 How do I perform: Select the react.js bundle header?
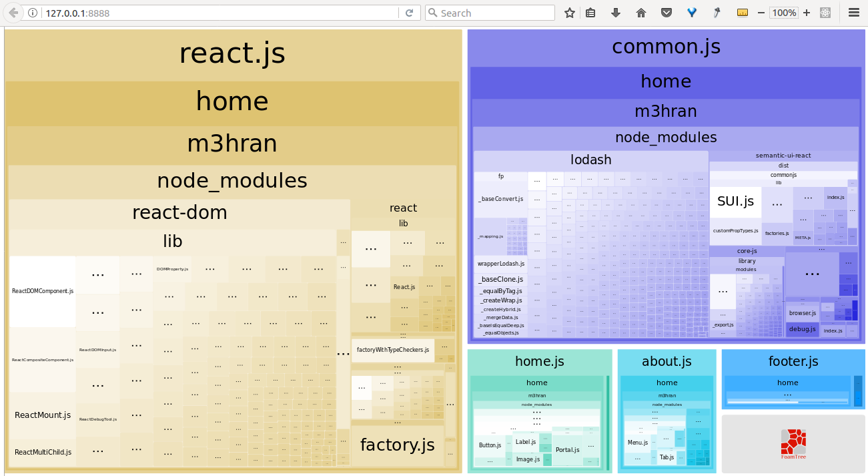point(232,54)
